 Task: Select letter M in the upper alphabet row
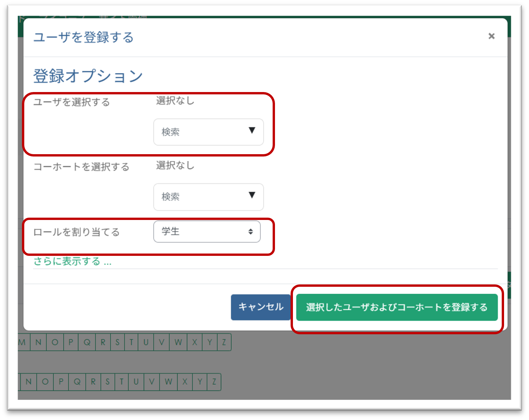click(23, 342)
